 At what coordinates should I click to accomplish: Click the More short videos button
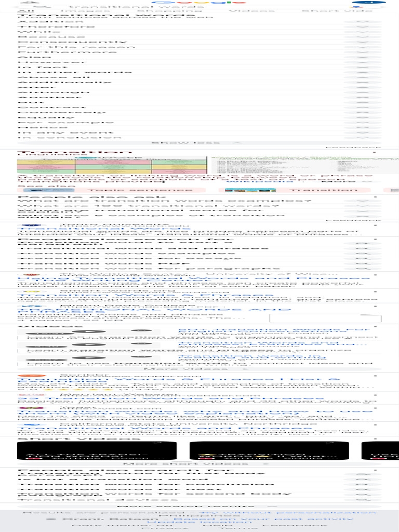[199, 464]
